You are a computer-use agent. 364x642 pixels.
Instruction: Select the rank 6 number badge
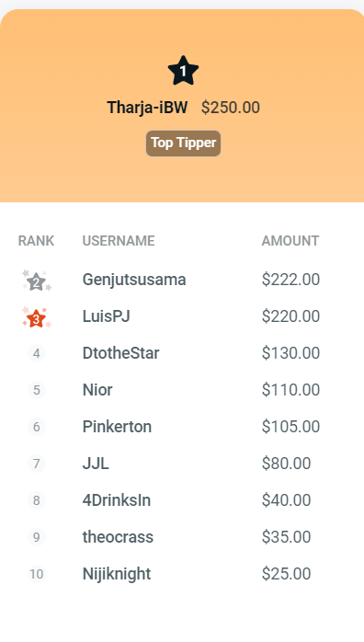[x=37, y=427]
